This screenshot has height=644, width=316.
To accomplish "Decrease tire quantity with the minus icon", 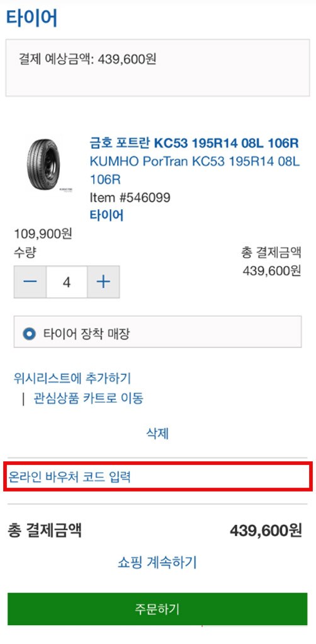I will [x=30, y=282].
